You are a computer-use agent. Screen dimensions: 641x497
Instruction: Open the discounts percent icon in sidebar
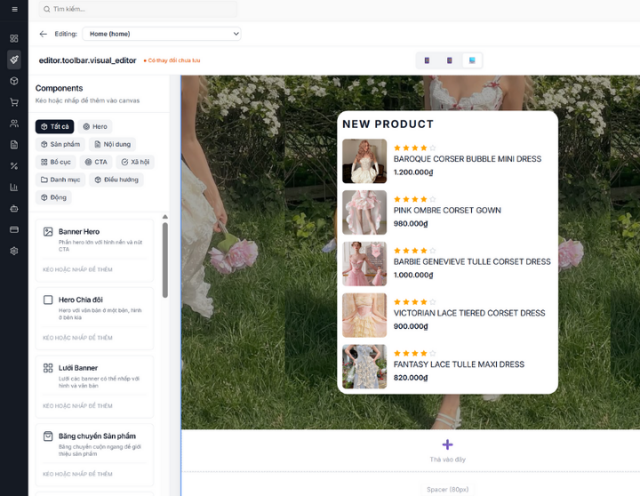click(x=14, y=166)
